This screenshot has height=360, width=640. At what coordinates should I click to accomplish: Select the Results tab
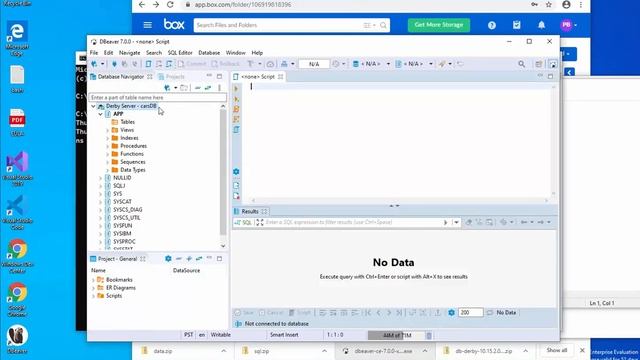[250, 211]
